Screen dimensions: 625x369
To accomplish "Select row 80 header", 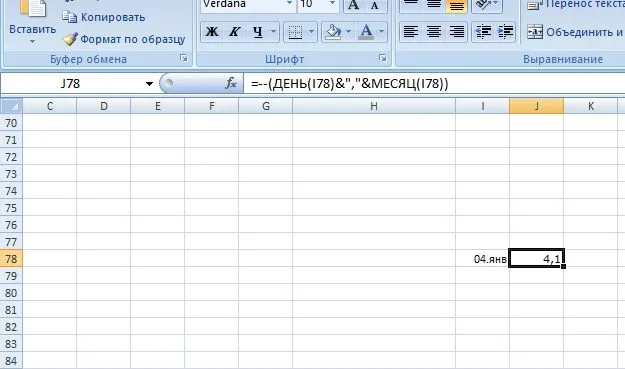I will pyautogui.click(x=11, y=293).
